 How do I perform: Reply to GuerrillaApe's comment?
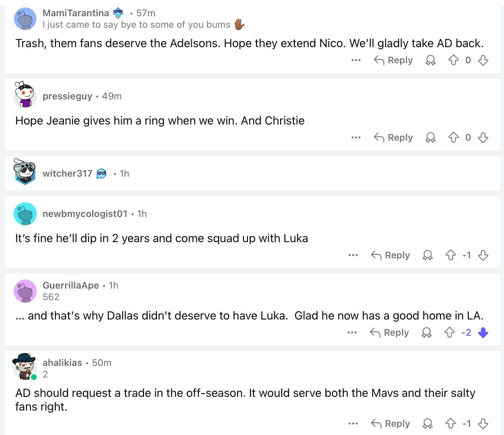[390, 332]
